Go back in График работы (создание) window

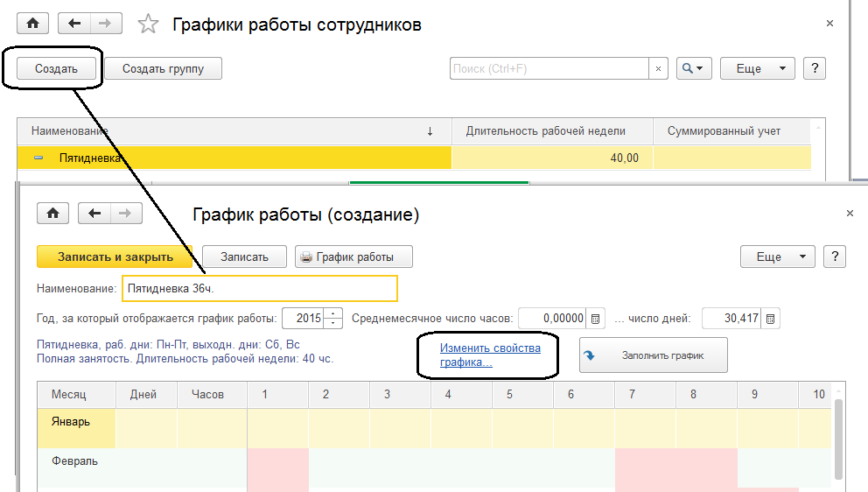pyautogui.click(x=94, y=214)
